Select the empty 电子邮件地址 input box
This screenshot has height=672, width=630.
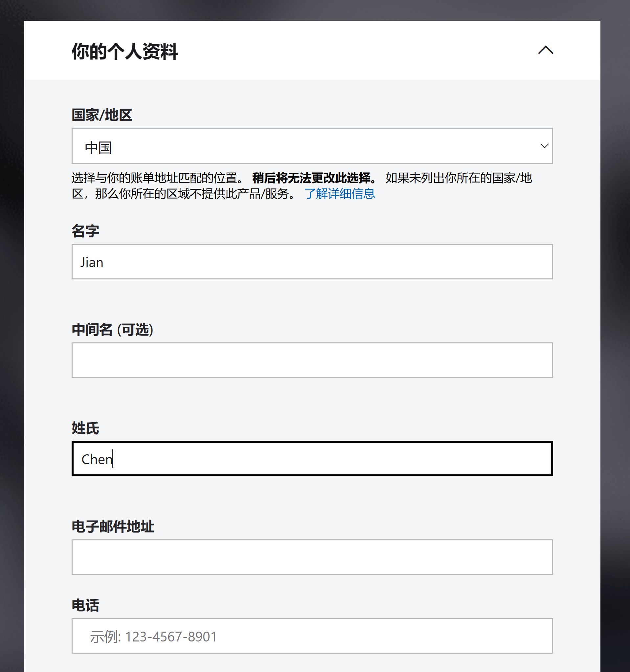(312, 557)
